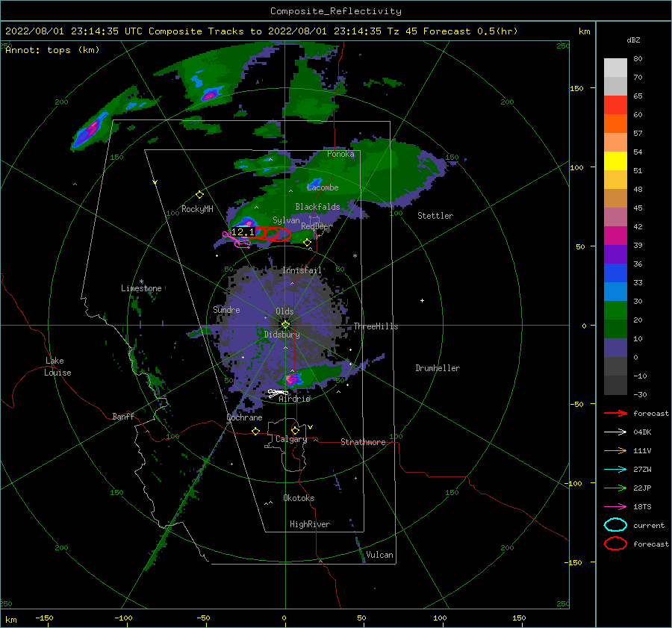Click the Ponoka city label
This screenshot has height=628, width=672.
(x=340, y=154)
